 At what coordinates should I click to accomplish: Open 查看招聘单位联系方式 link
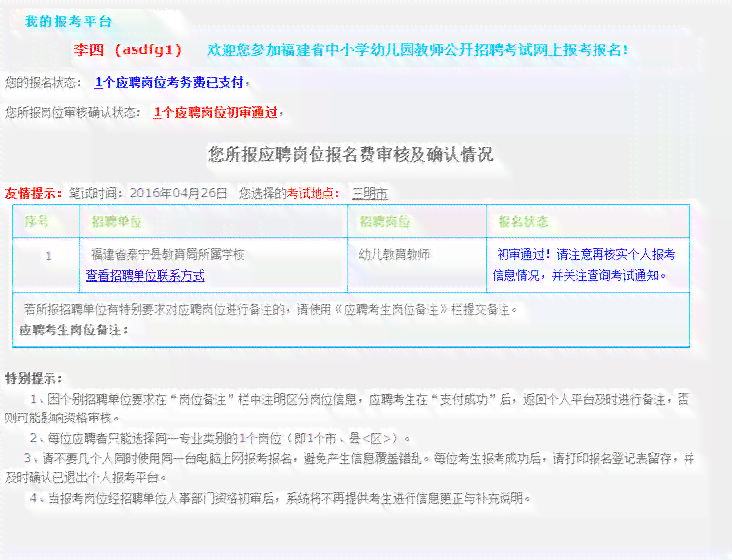145,275
